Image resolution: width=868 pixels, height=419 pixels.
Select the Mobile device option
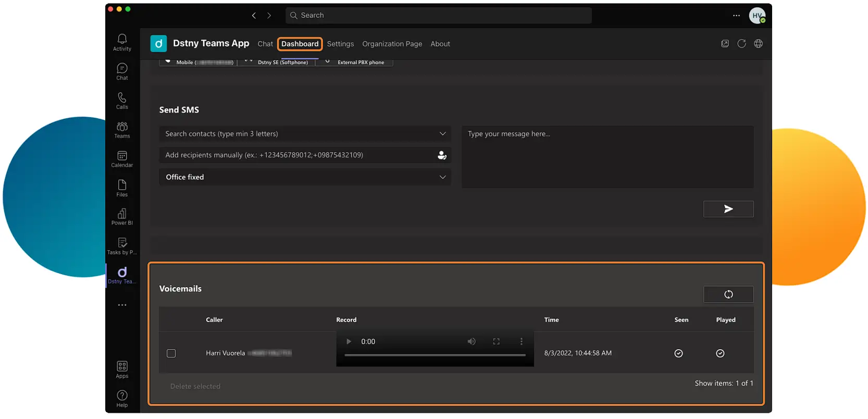[198, 62]
